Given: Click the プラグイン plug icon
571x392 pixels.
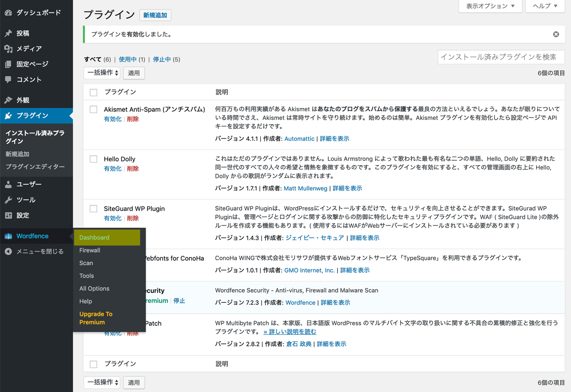Looking at the screenshot, I should coord(8,116).
